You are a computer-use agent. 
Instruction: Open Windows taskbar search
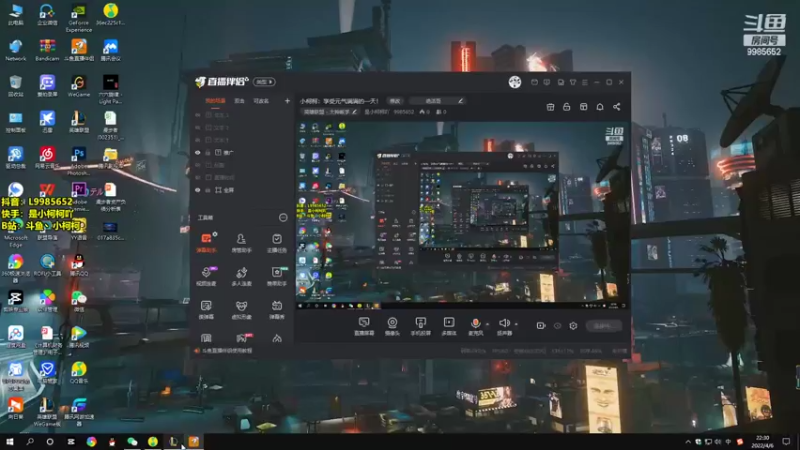coord(30,441)
